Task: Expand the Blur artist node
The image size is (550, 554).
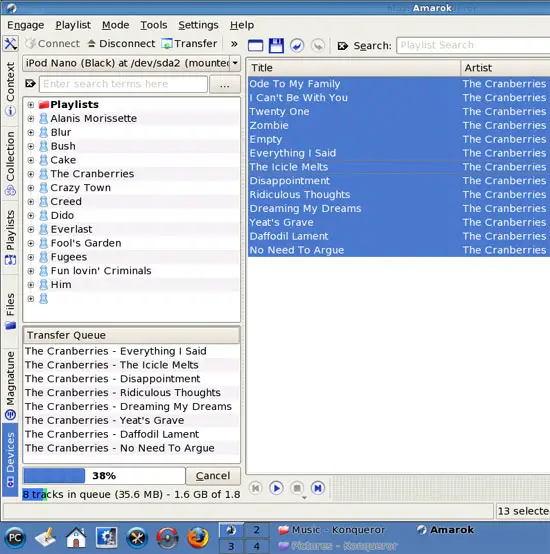Action: click(x=31, y=132)
